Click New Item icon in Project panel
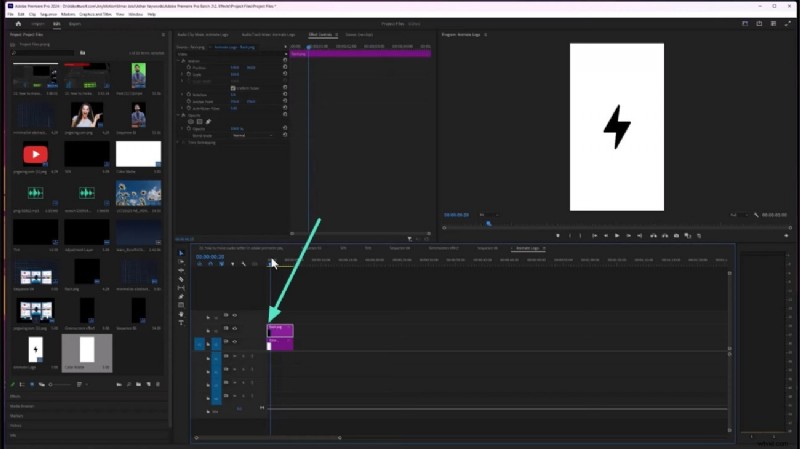 click(x=148, y=384)
